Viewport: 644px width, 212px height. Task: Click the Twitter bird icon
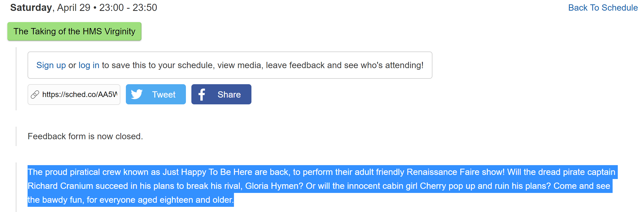tap(137, 94)
